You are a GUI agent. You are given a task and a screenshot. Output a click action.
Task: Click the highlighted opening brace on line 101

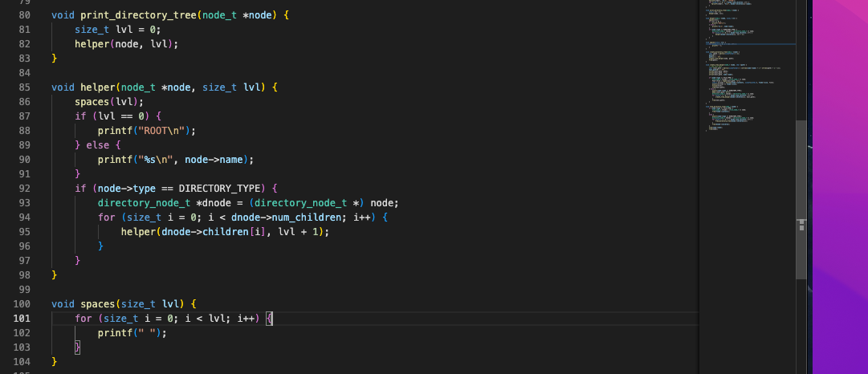pos(270,319)
